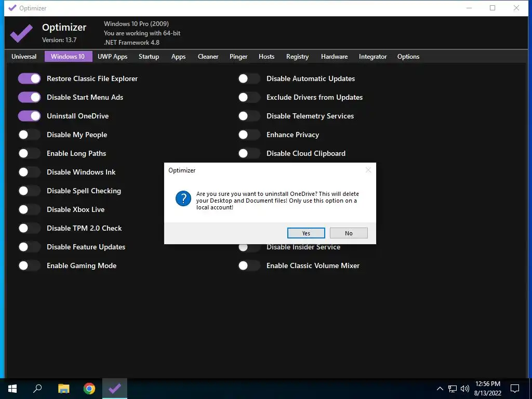
Task: Open the Apps tab
Action: (x=179, y=57)
